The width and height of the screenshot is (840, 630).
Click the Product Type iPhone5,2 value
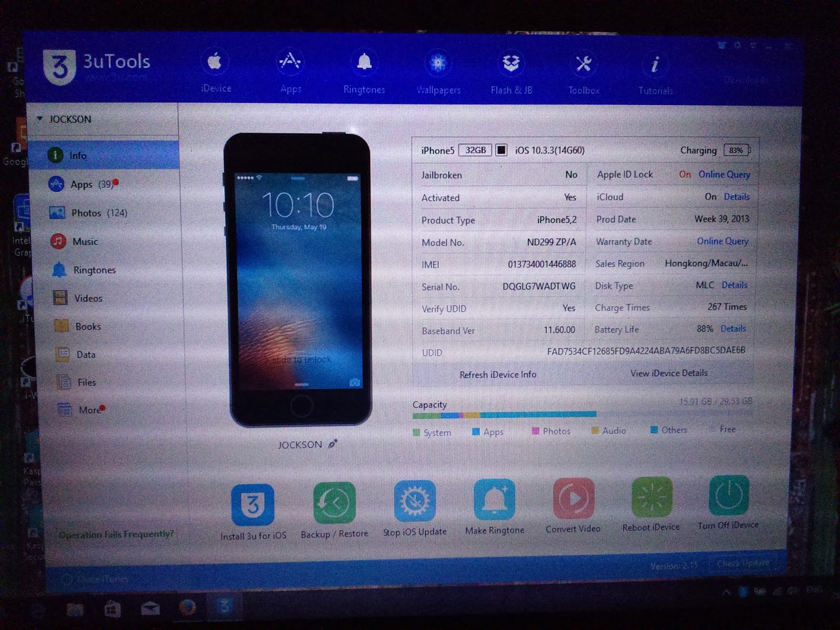[x=556, y=219]
